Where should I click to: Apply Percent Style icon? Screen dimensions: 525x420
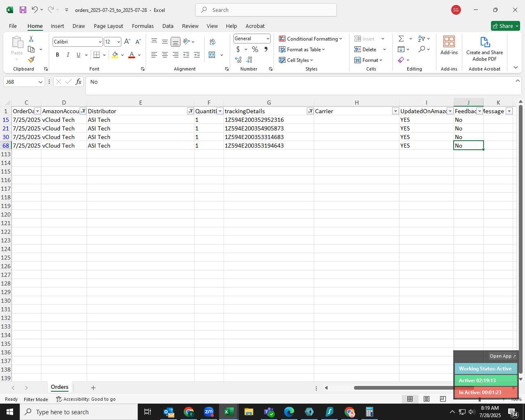click(x=255, y=49)
